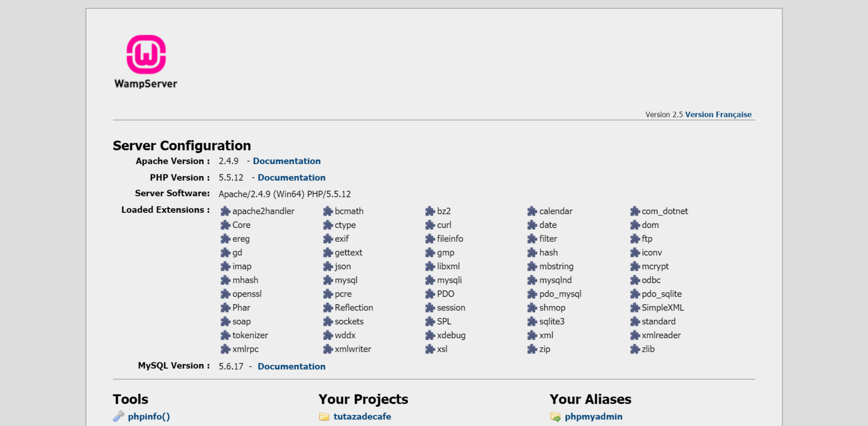The image size is (868, 426).
Task: Click the pdo_sqlite extension name
Action: click(x=661, y=294)
